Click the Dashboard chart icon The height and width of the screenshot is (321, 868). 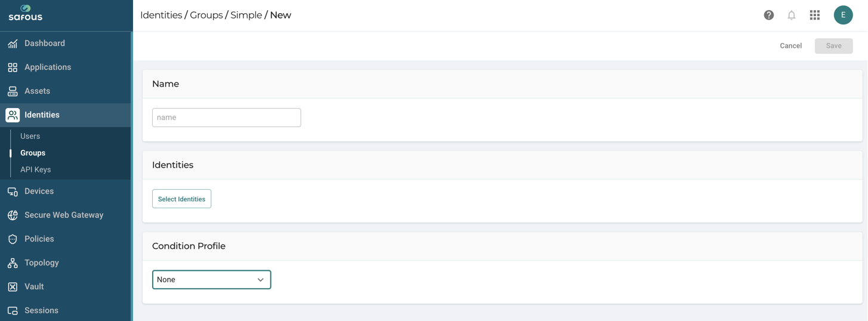point(13,44)
